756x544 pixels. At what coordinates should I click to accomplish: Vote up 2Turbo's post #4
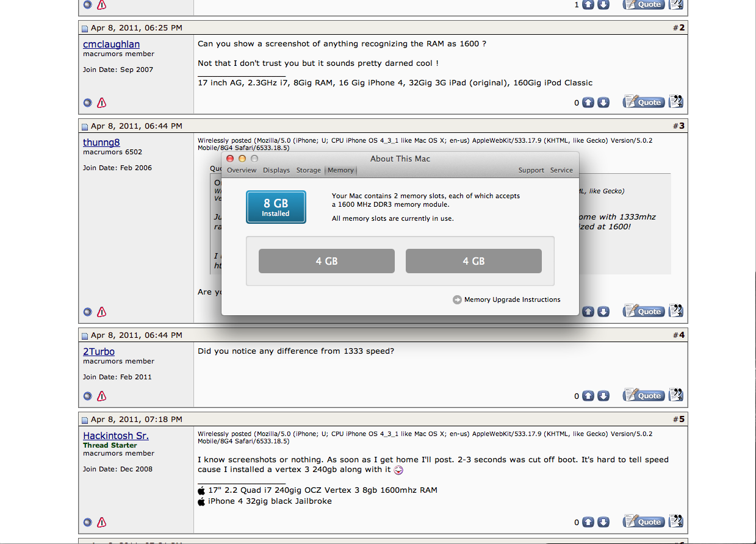588,396
